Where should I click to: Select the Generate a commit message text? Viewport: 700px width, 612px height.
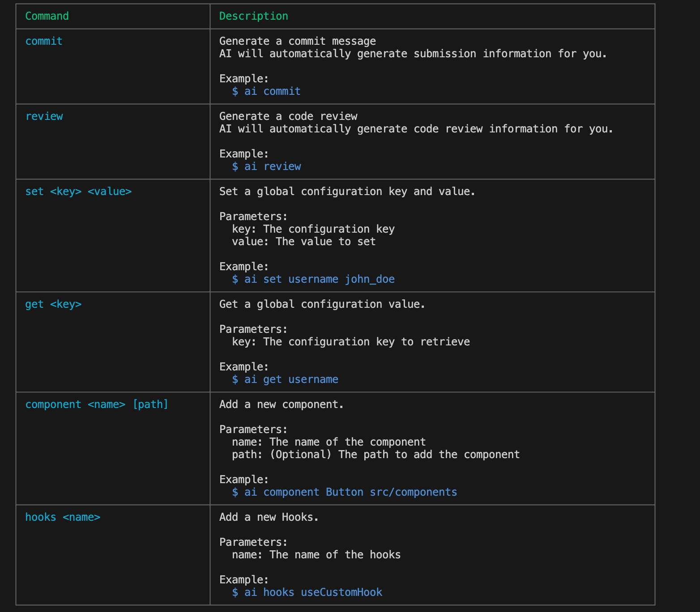tap(297, 41)
